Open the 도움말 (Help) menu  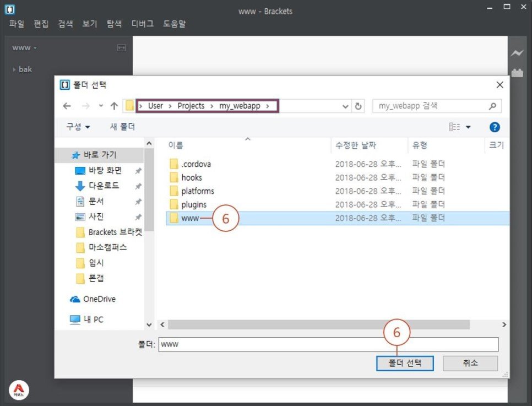click(x=175, y=24)
